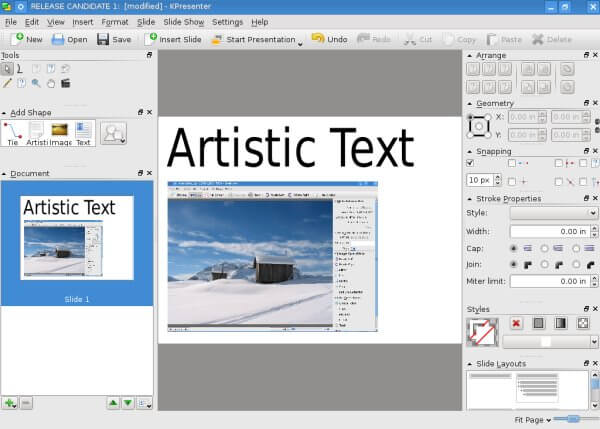Select the first Cap style radio button
Image resolution: width=600 pixels, height=429 pixels.
click(x=514, y=248)
